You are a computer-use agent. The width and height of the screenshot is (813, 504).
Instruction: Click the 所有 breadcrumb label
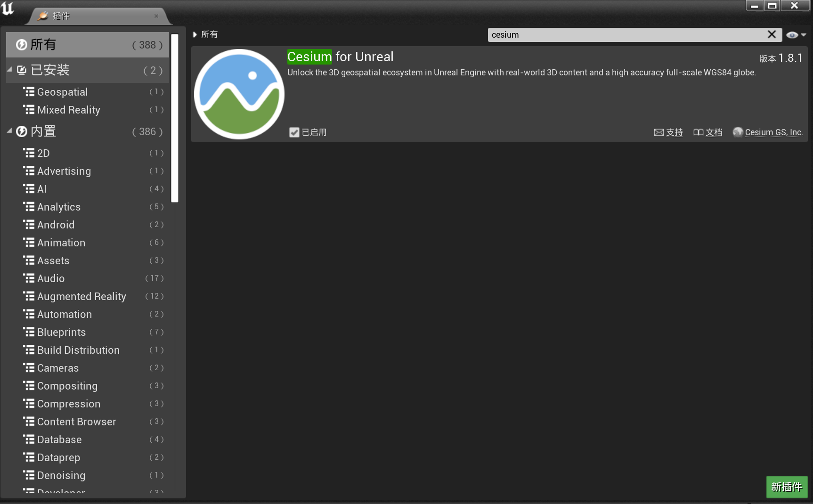[210, 34]
